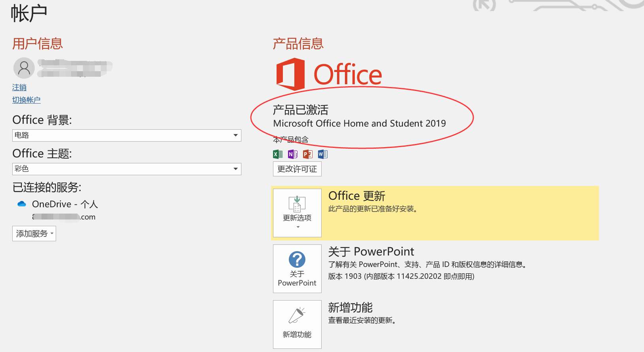This screenshot has height=352, width=644.
Task: Click the 产品已激活 status heading
Action: click(x=300, y=110)
